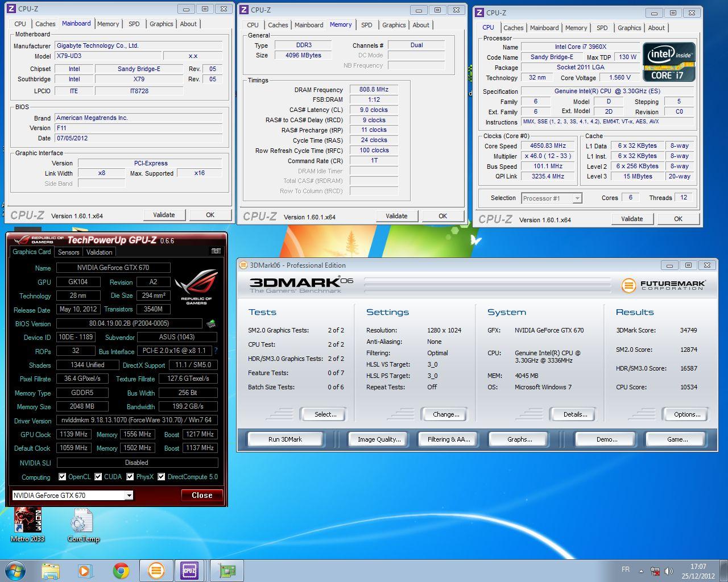Screen dimensions: 728x582
Task: Open the CoreTemp desktop icon
Action: point(83,524)
